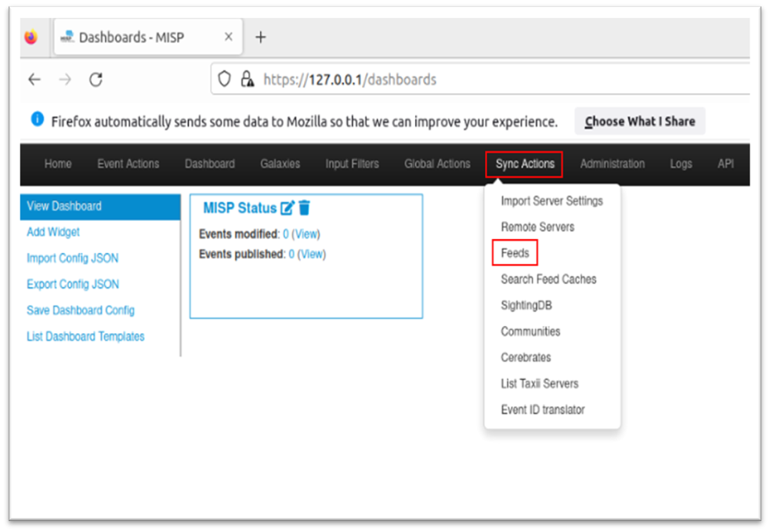The width and height of the screenshot is (770, 532).
Task: Click the padlock security icon in address bar
Action: click(x=246, y=79)
